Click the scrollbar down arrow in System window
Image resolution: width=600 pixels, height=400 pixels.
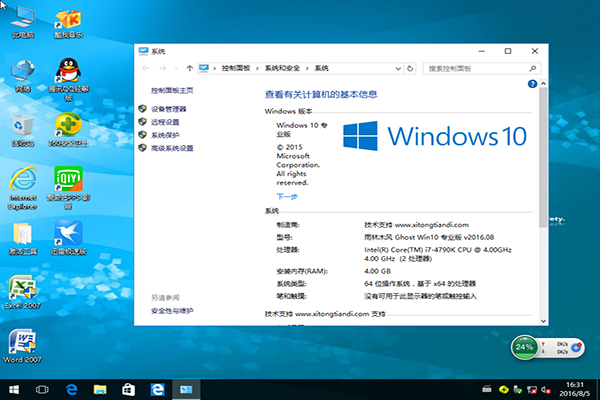[543, 321]
